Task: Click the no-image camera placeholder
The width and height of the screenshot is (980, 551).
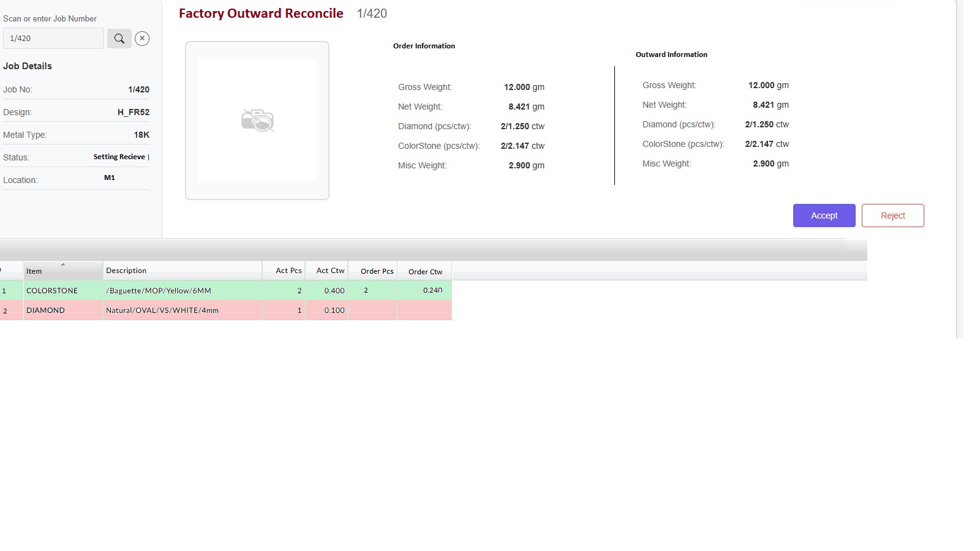Action: (257, 121)
